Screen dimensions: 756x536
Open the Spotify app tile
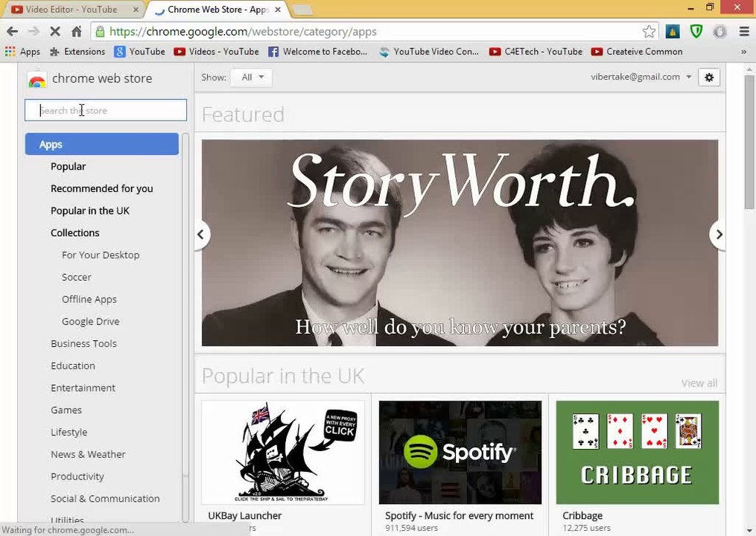pyautogui.click(x=460, y=453)
